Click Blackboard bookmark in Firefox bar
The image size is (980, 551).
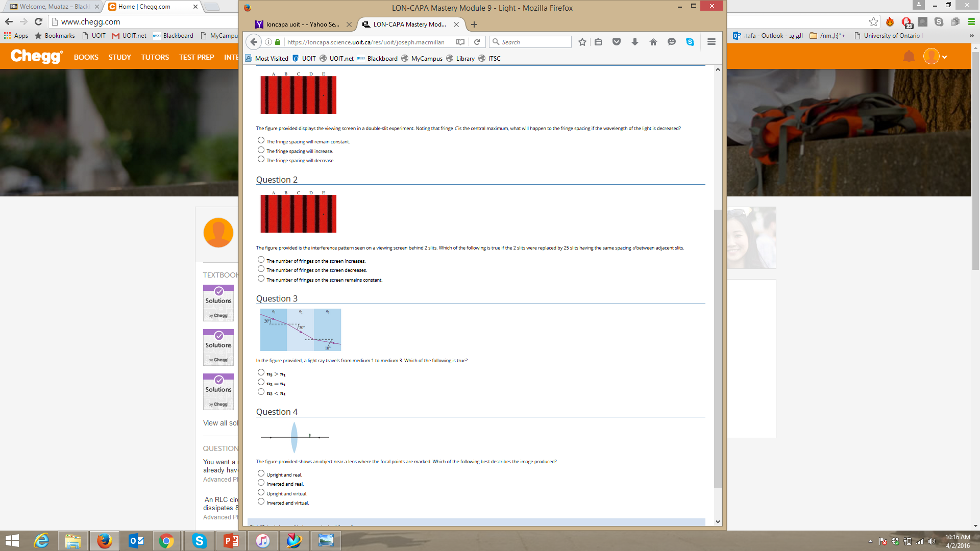tap(382, 59)
